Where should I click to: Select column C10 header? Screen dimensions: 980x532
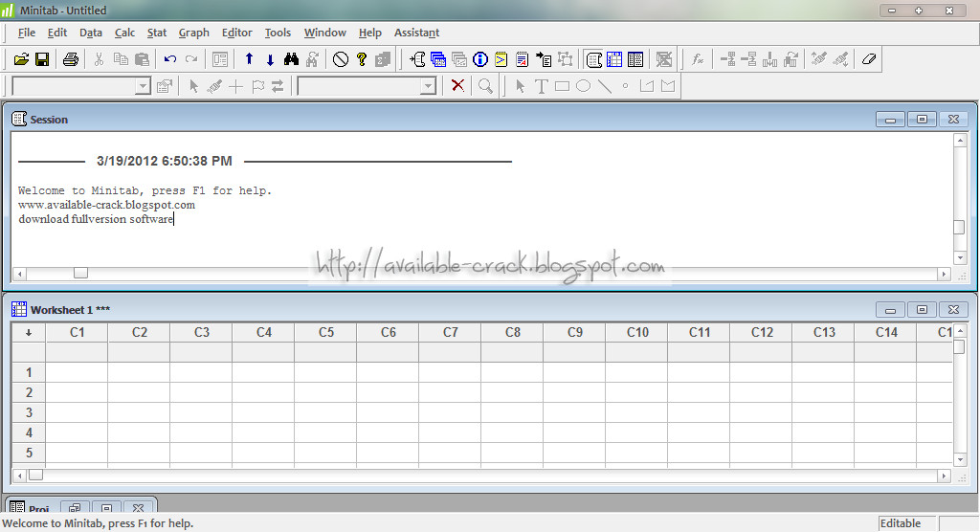[636, 333]
